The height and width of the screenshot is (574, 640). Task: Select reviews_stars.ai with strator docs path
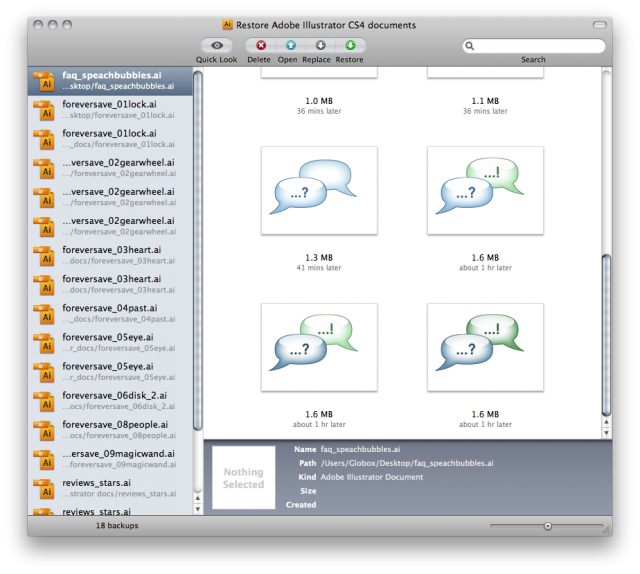110,488
